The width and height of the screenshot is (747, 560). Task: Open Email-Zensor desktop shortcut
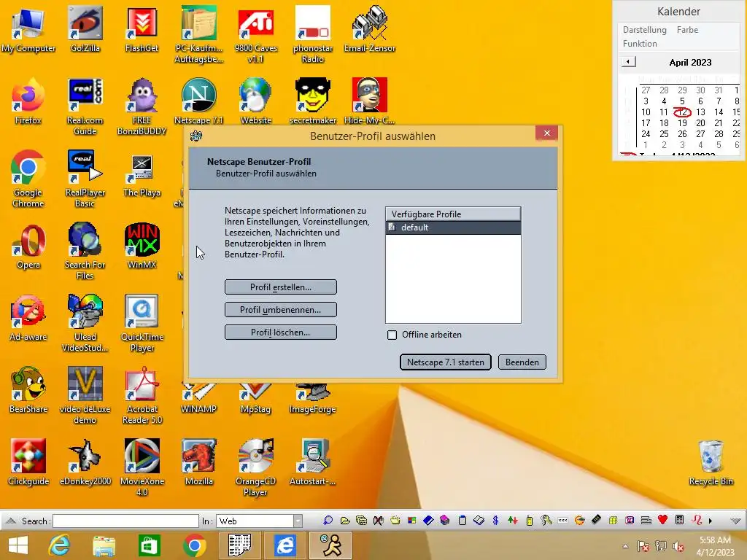tap(370, 29)
